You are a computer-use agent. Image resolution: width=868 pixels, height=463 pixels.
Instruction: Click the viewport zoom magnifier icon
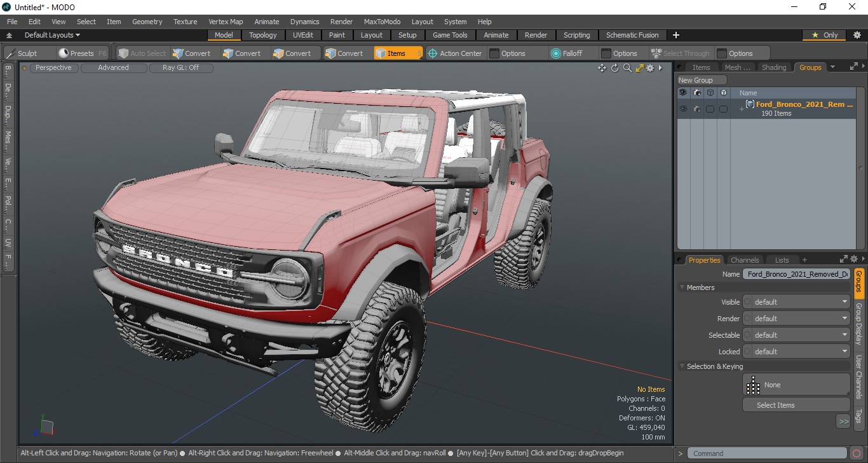coord(627,68)
